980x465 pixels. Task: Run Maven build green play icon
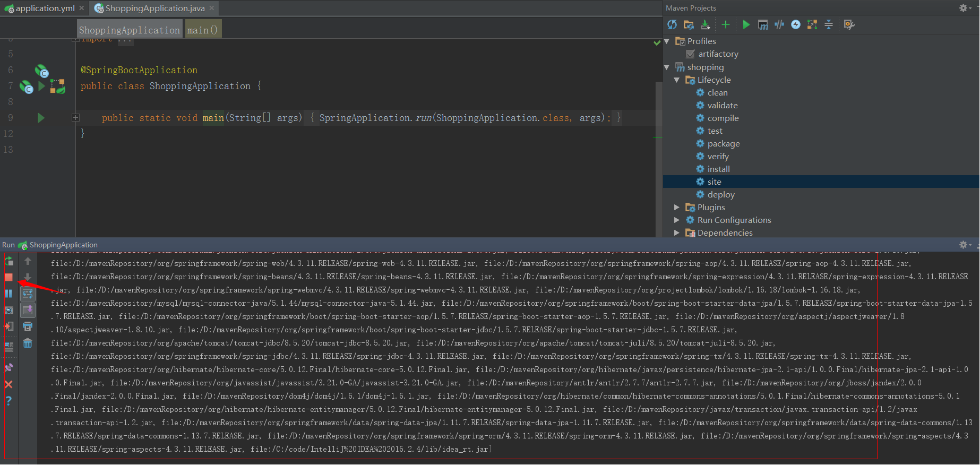(x=746, y=24)
